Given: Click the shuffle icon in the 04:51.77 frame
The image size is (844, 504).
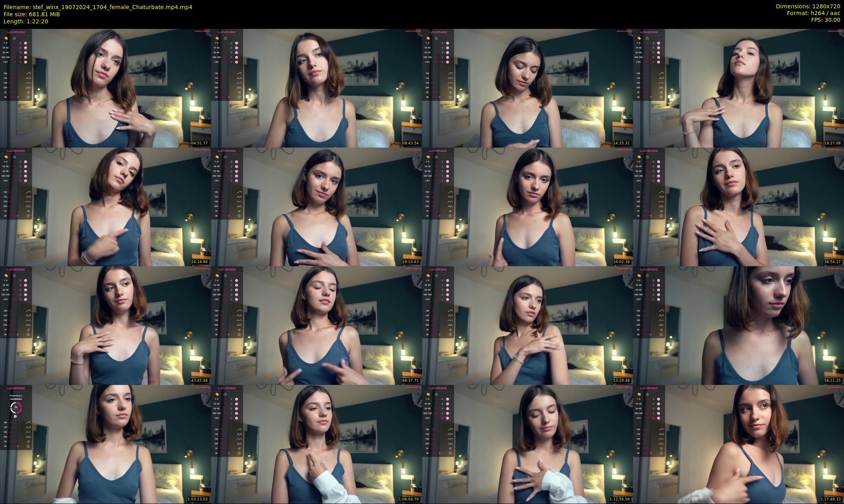Looking at the screenshot, I should [x=29, y=92].
